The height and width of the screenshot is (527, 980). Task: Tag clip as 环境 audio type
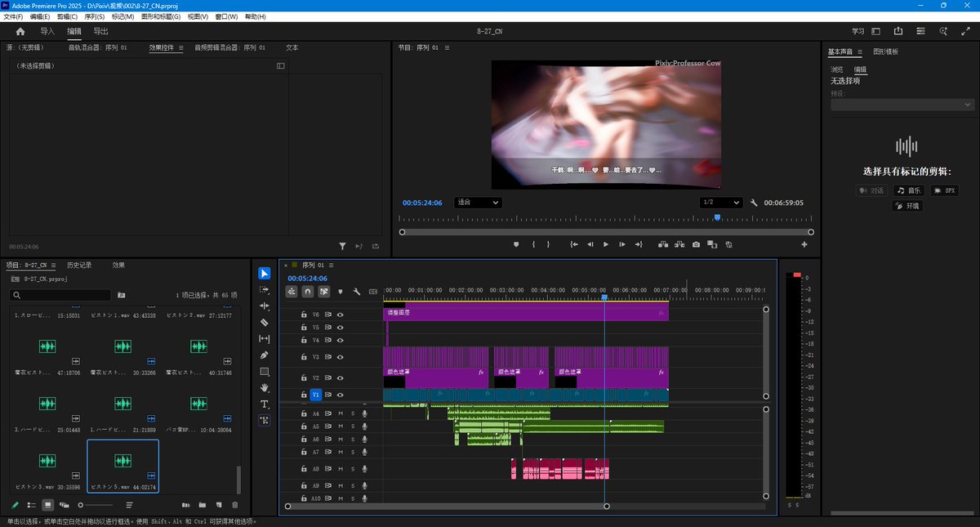[x=908, y=206]
